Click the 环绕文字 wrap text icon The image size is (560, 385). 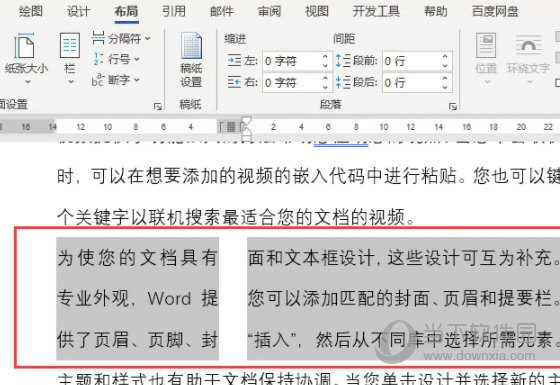tap(528, 46)
